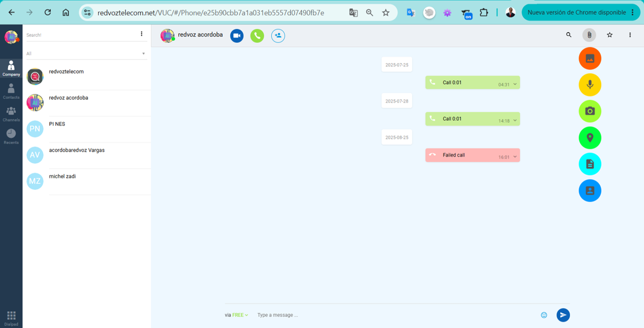Click the Call 0:01 entry at 04:31
Image resolution: width=644 pixels, height=328 pixels.
(472, 83)
